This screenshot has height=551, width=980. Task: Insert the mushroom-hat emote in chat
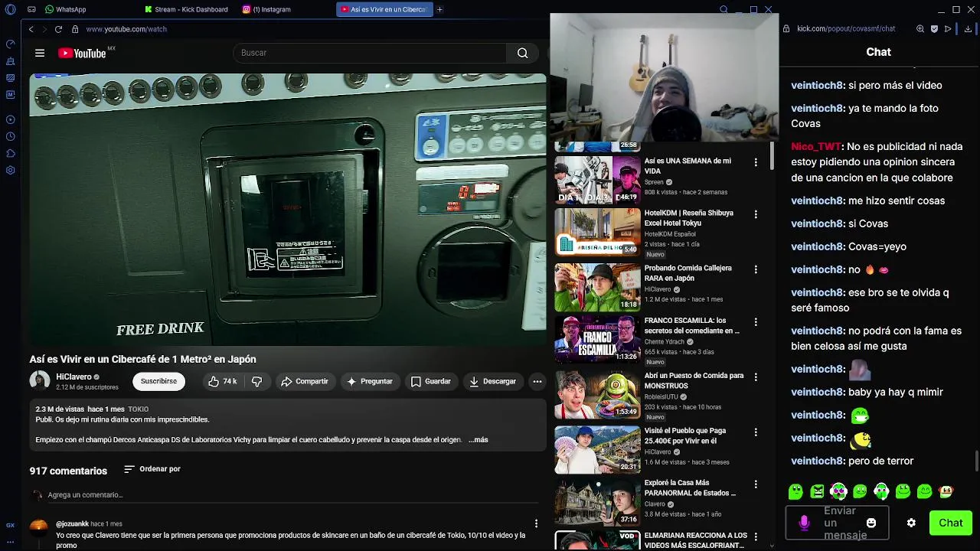[946, 491]
